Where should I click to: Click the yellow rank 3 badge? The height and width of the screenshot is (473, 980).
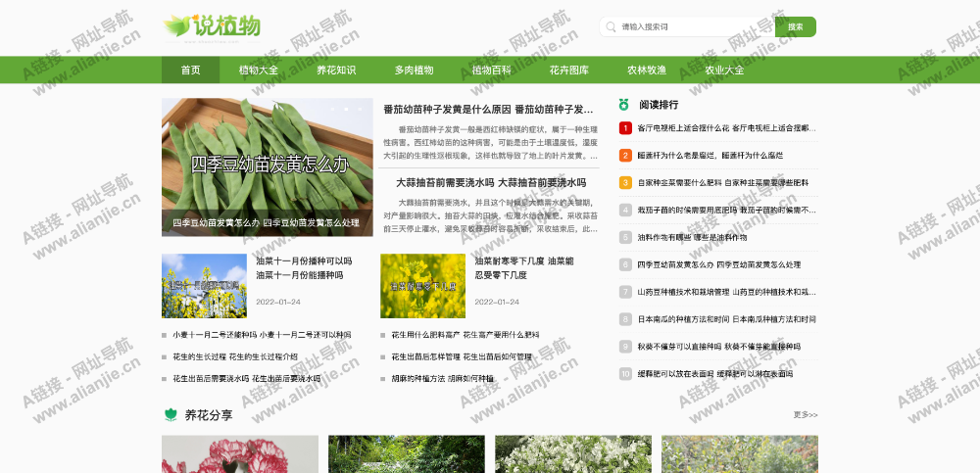pos(625,182)
